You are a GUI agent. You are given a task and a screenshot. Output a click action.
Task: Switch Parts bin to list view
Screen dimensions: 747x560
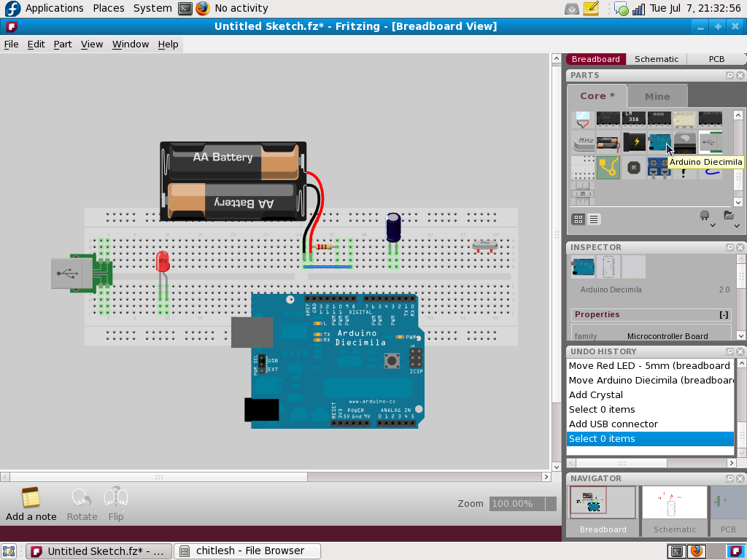point(594,219)
